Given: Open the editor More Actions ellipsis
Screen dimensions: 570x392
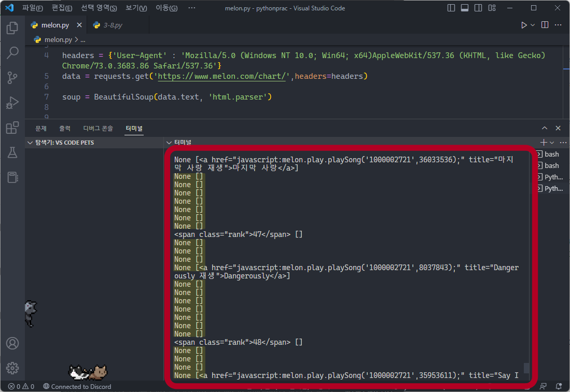Looking at the screenshot, I should click(x=558, y=25).
